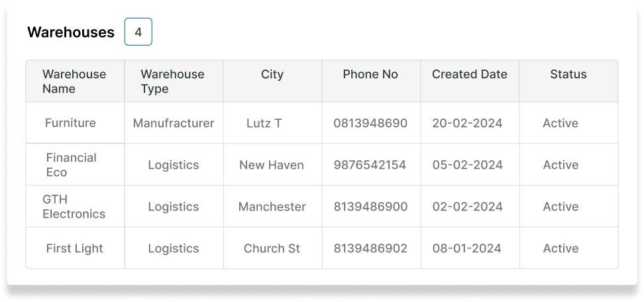Sort by the City column header

272,74
